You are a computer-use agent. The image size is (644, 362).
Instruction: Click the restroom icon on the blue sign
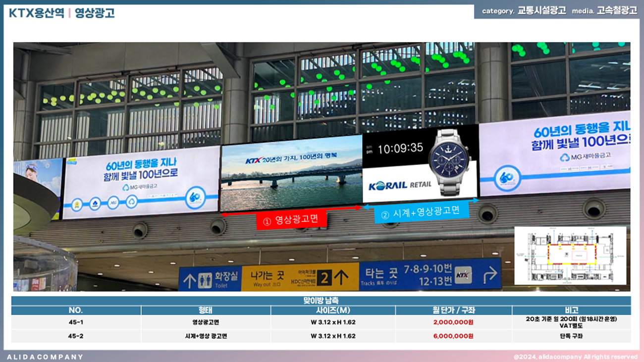[205, 280]
